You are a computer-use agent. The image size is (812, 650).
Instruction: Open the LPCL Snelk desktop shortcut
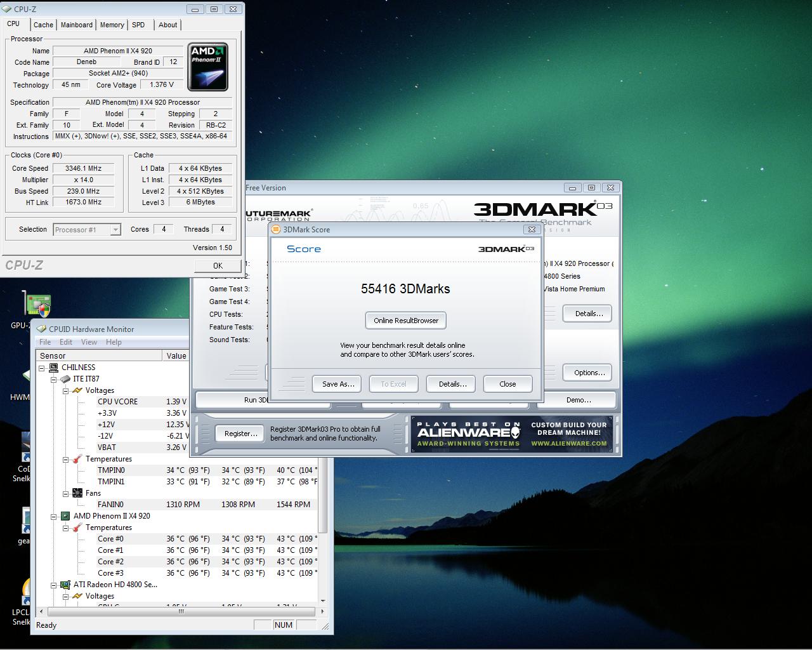pyautogui.click(x=25, y=592)
